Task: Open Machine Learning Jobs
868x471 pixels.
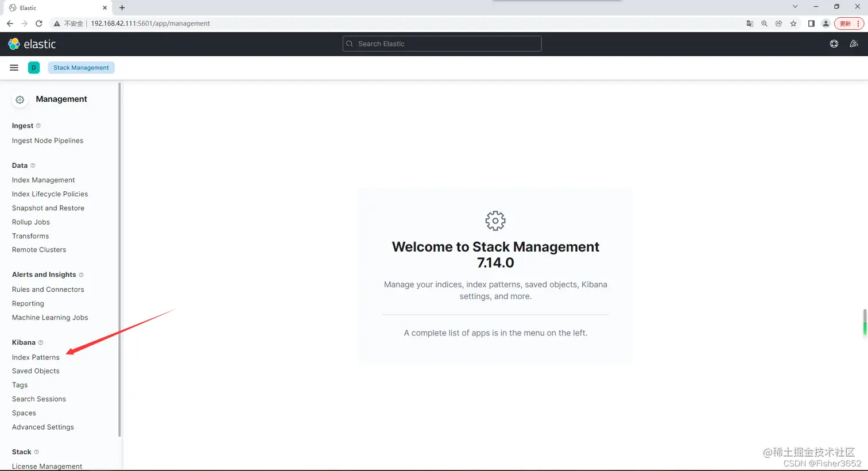Action: (x=50, y=318)
